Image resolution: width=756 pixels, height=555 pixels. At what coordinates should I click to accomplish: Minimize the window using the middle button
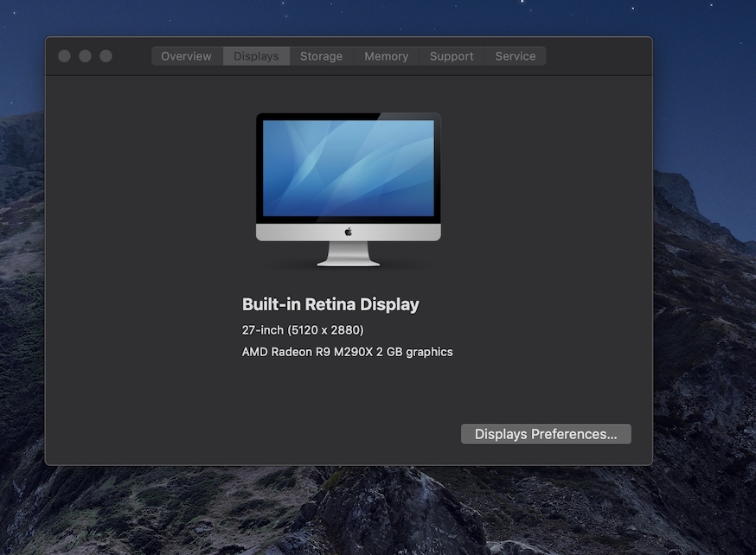(85, 56)
